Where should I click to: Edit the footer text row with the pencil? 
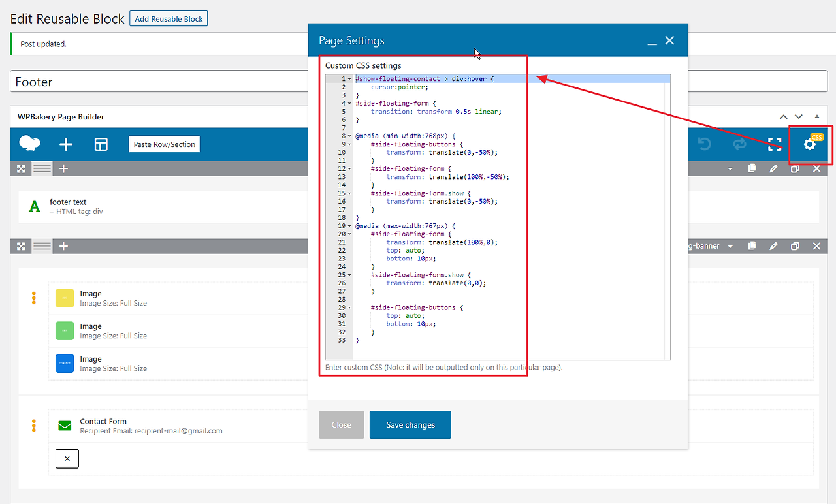773,168
